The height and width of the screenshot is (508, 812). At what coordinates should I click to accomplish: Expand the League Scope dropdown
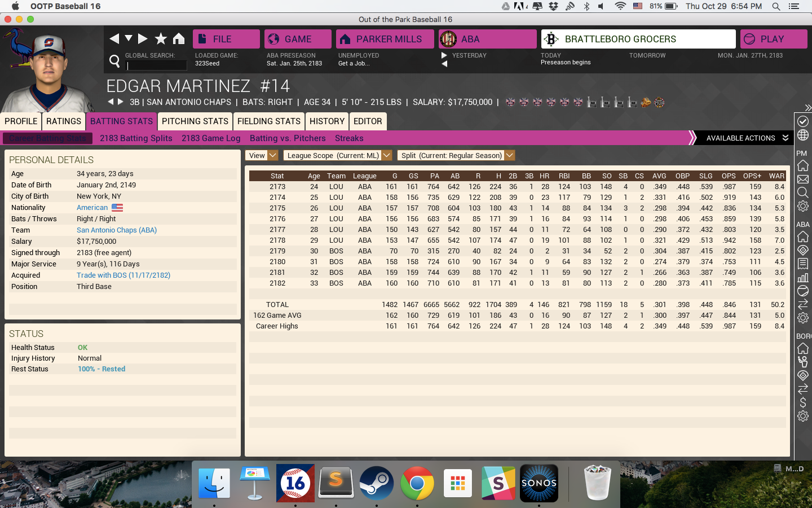tap(337, 155)
